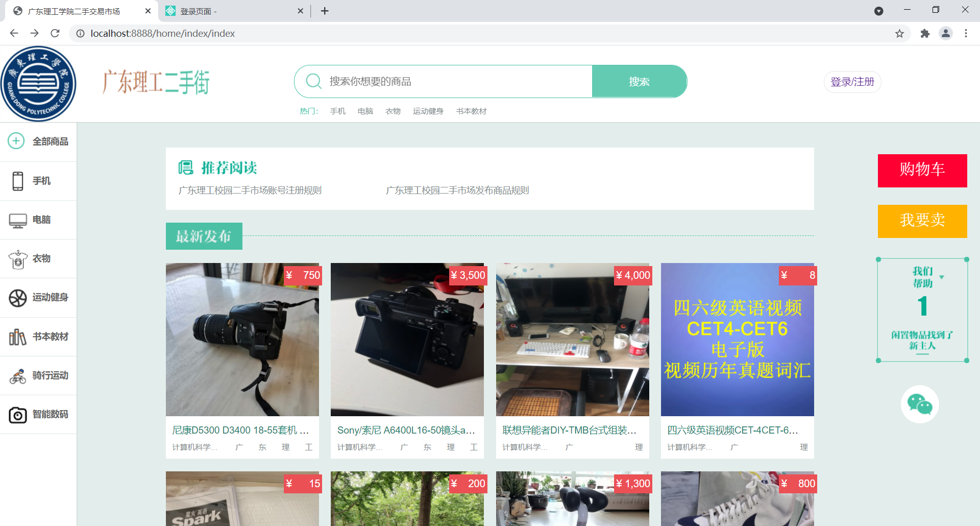The image size is (980, 526).
Task: Select hot search keyword 书本教材
Action: click(x=471, y=111)
